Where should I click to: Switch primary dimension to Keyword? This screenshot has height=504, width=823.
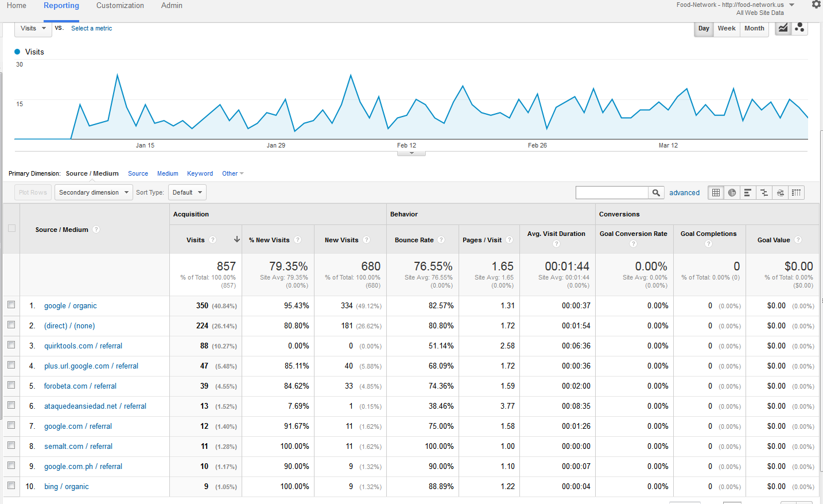coord(200,173)
